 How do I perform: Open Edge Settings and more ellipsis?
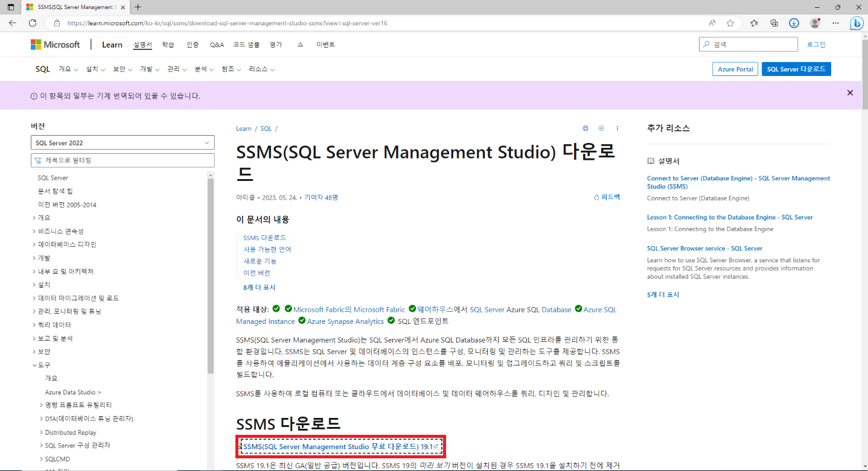coord(835,23)
